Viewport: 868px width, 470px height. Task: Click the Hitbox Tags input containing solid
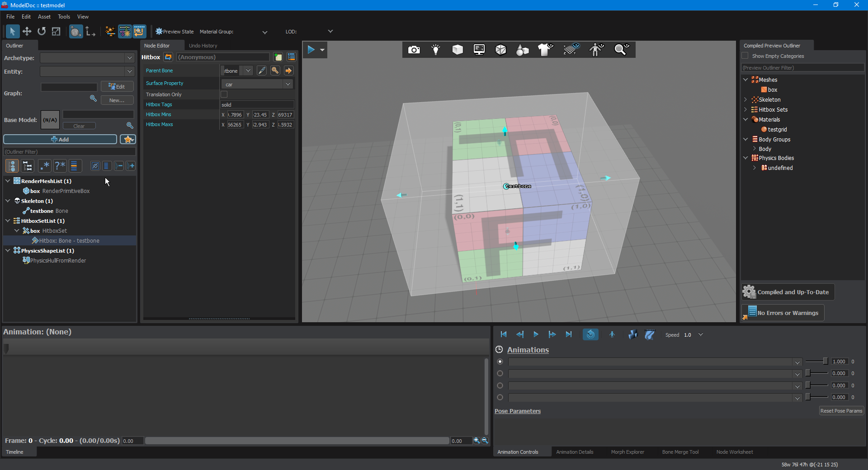(256, 104)
